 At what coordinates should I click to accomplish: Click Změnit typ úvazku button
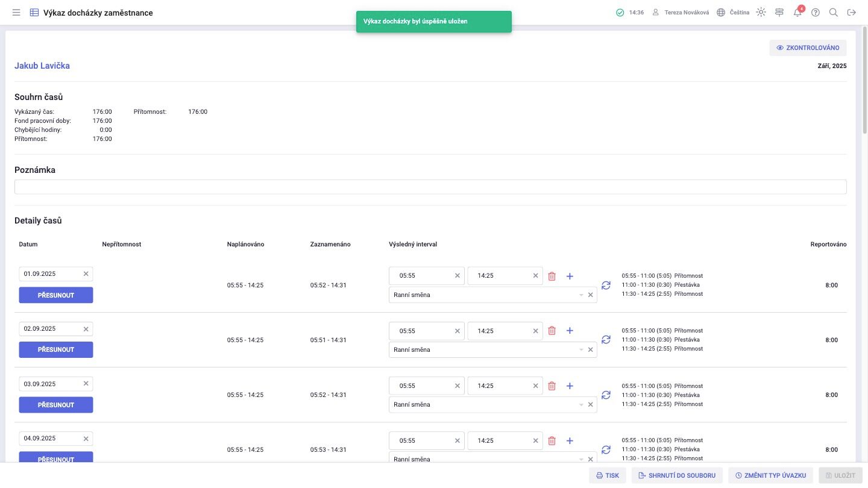click(x=771, y=475)
